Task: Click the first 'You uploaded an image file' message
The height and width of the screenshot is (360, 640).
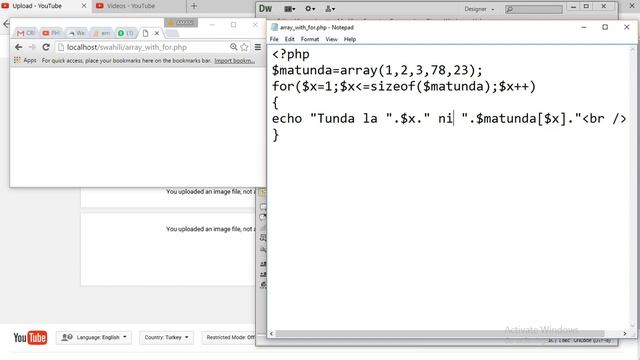Action: pyautogui.click(x=210, y=191)
